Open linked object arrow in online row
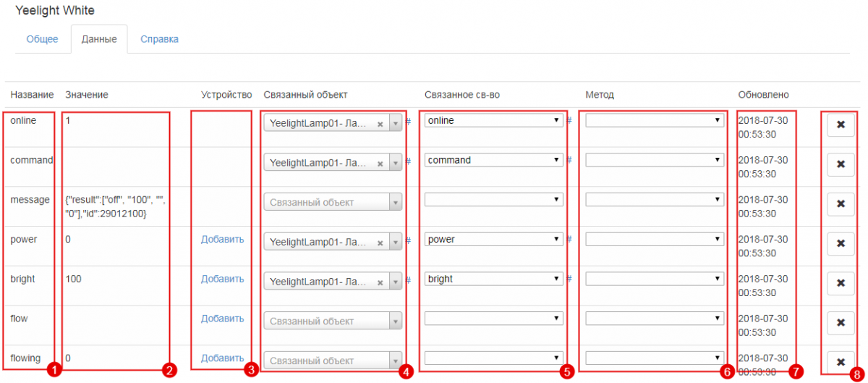This screenshot has width=868, height=383. coord(396,123)
